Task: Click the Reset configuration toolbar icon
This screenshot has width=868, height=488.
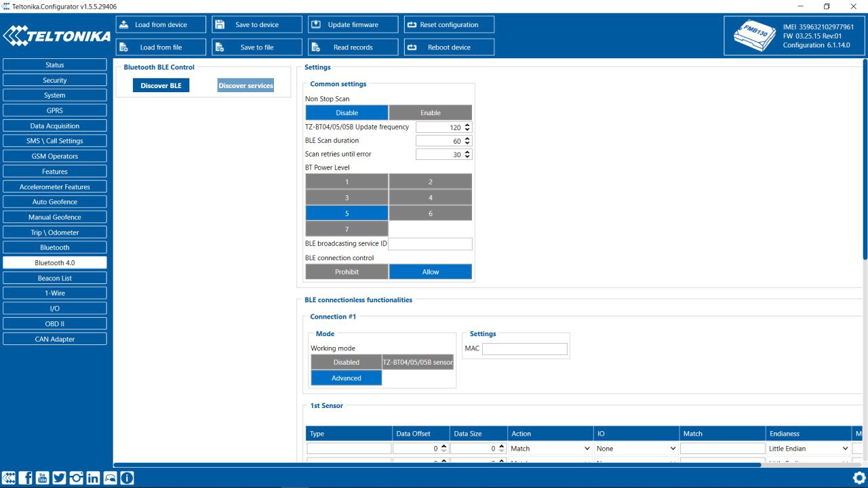Action: click(x=412, y=24)
